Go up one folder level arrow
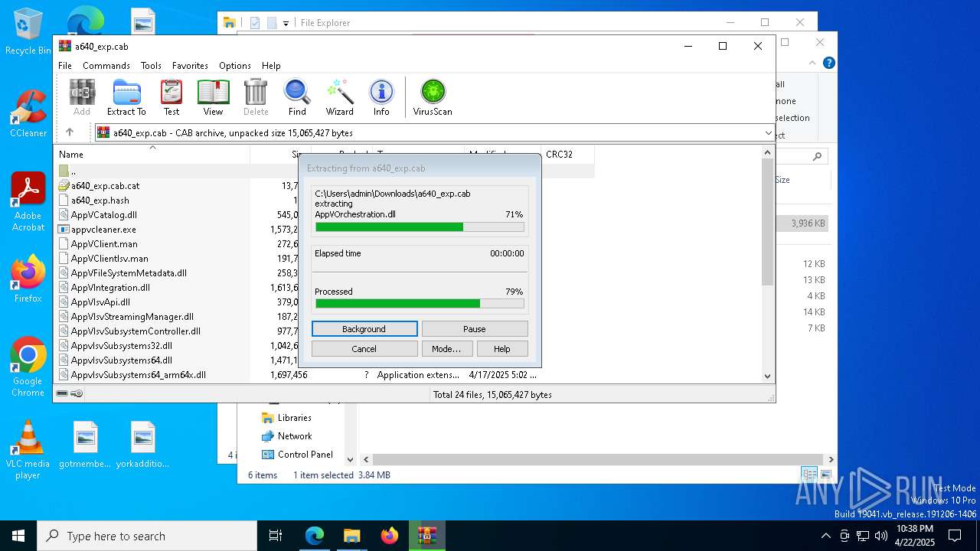Image resolution: width=980 pixels, height=551 pixels. (70, 132)
